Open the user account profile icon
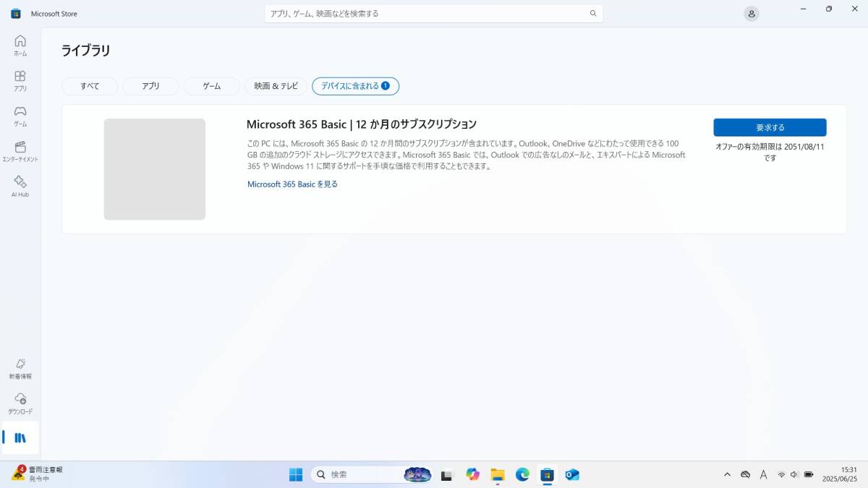The width and height of the screenshot is (868, 488). 752,14
